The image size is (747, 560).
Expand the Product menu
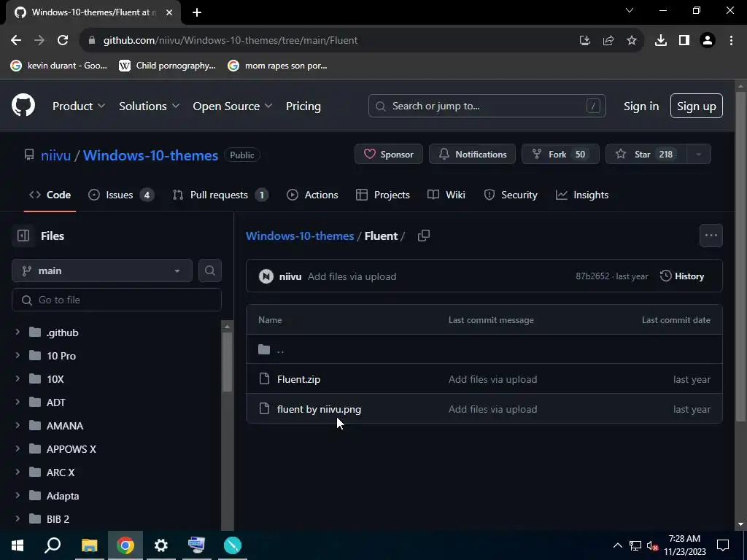[x=79, y=106]
